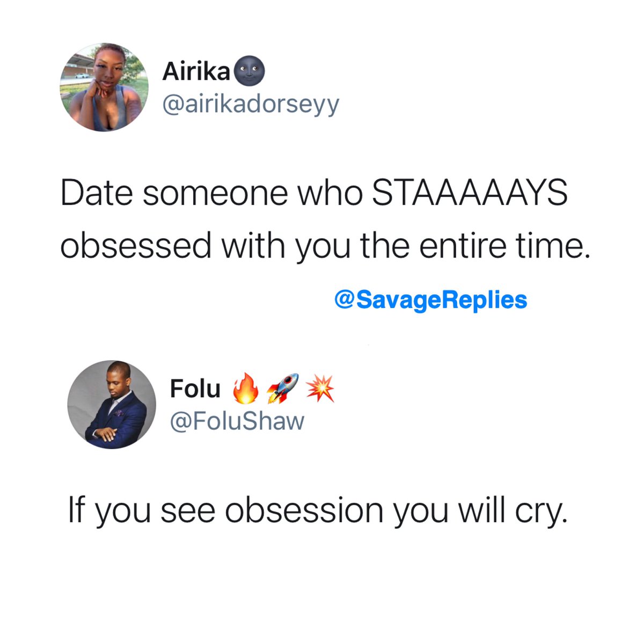Click the reply text 'If you see obsession'
This screenshot has height=644, width=644.
coord(226,509)
